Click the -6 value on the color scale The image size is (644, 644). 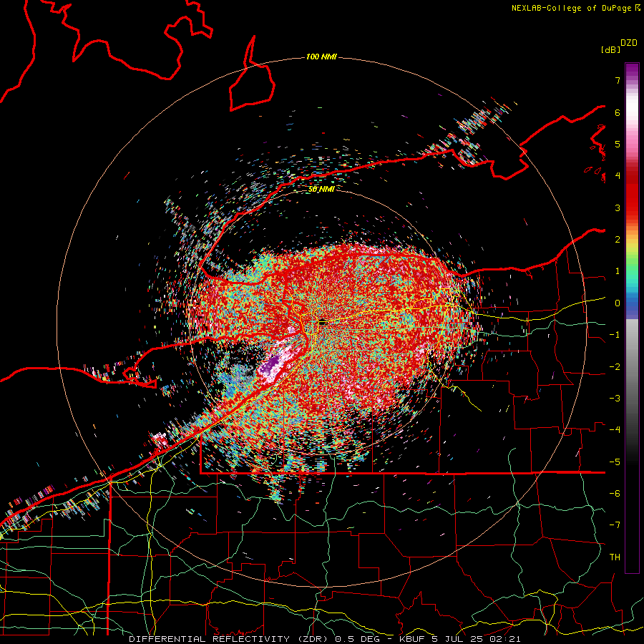coord(615,493)
